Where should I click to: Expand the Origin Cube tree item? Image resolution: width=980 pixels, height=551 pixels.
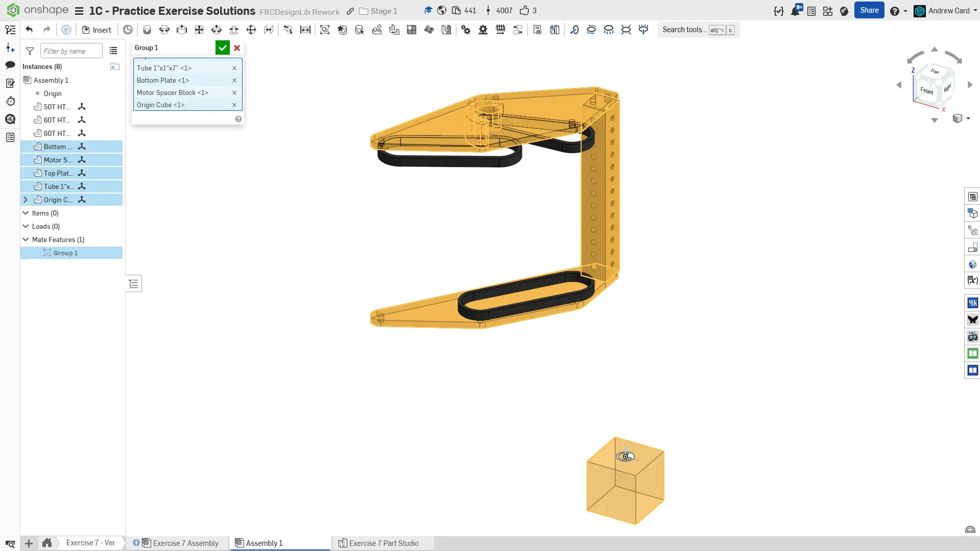[x=26, y=200]
